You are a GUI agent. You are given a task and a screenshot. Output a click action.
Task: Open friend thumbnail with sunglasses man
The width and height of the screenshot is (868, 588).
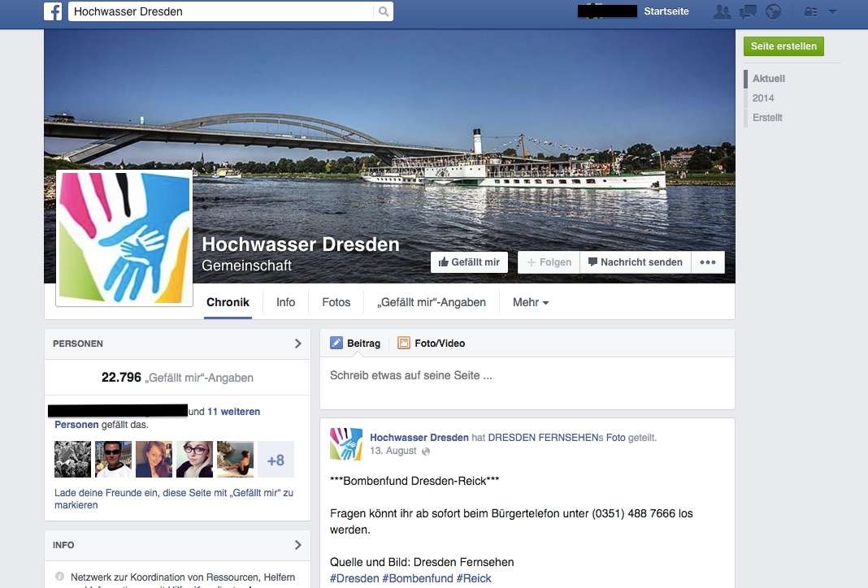[x=114, y=459]
